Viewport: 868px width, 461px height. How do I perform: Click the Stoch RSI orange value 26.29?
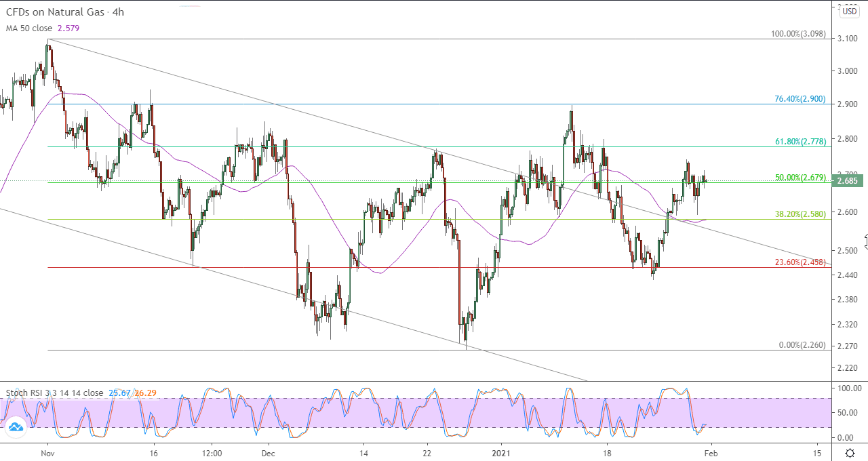146,393
